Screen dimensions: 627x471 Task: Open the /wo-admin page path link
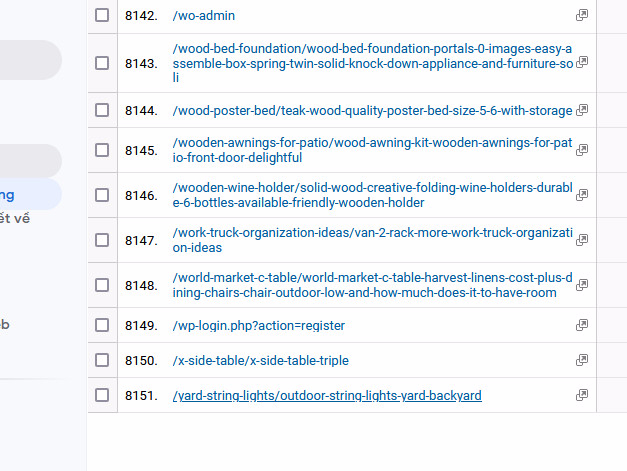pos(204,16)
